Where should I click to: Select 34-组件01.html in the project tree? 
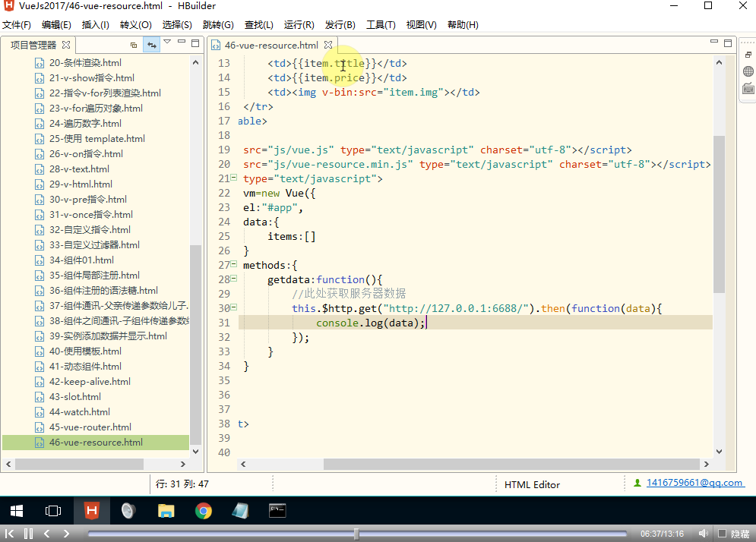point(81,260)
